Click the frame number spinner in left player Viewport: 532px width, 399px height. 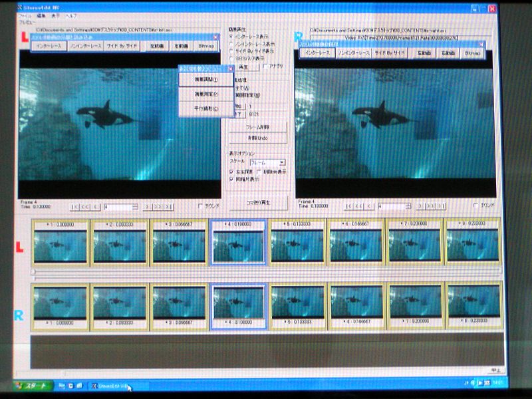pos(120,206)
